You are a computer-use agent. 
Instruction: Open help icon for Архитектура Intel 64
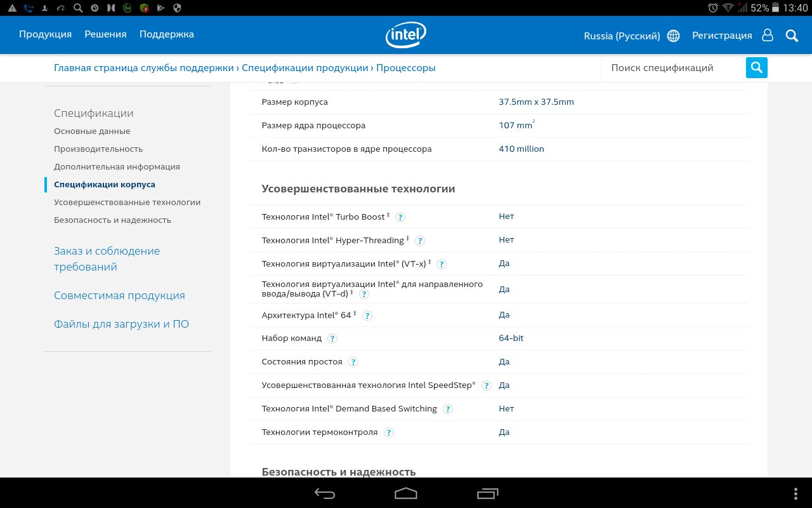pyautogui.click(x=367, y=316)
